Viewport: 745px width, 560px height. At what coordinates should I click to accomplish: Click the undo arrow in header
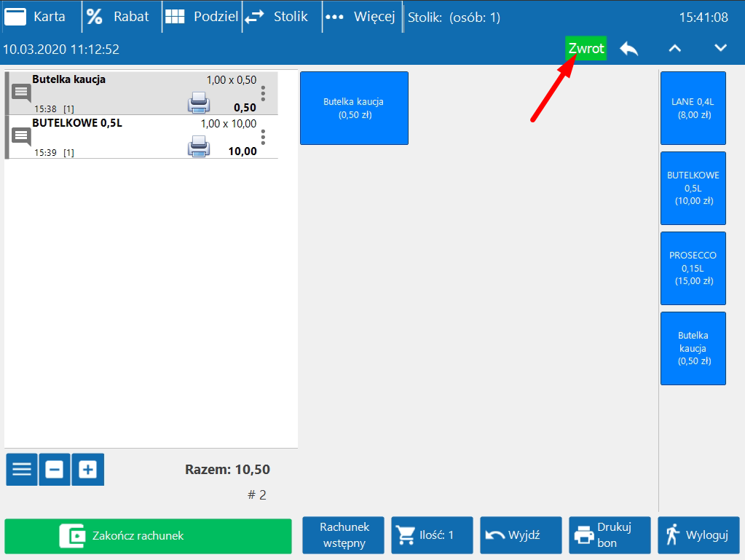628,48
